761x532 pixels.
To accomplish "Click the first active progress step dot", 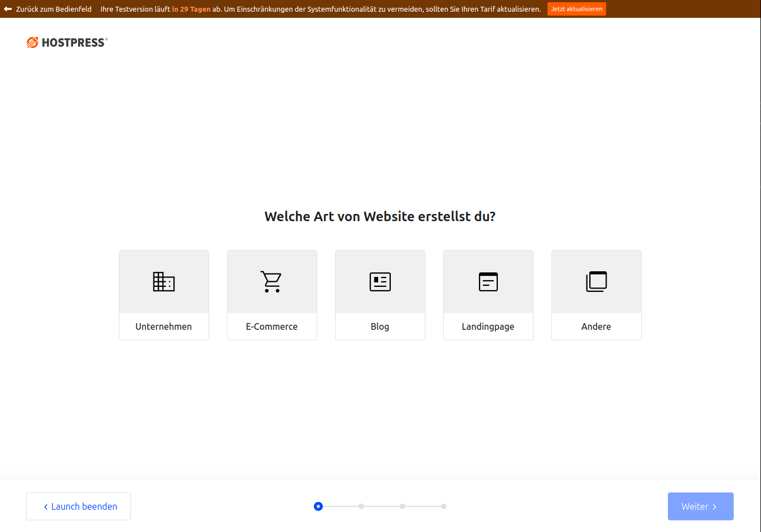I will [318, 506].
